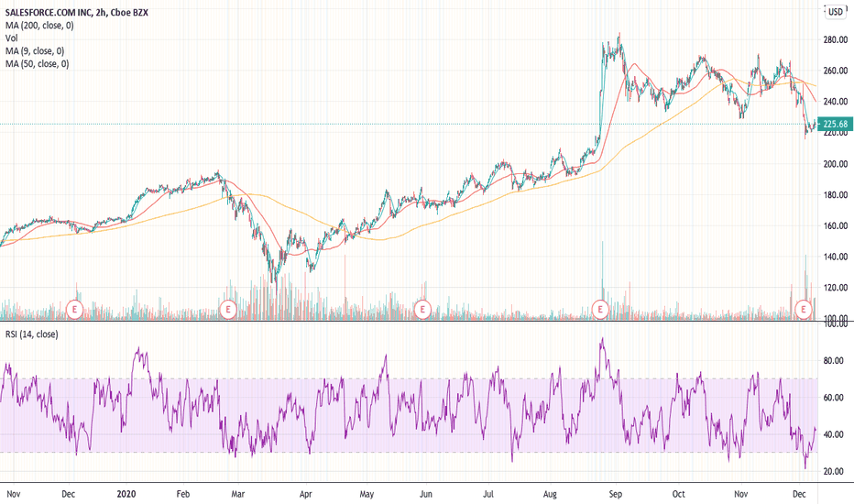This screenshot has width=854, height=504.
Task: Click the Feb label on the time axis
Action: (183, 494)
